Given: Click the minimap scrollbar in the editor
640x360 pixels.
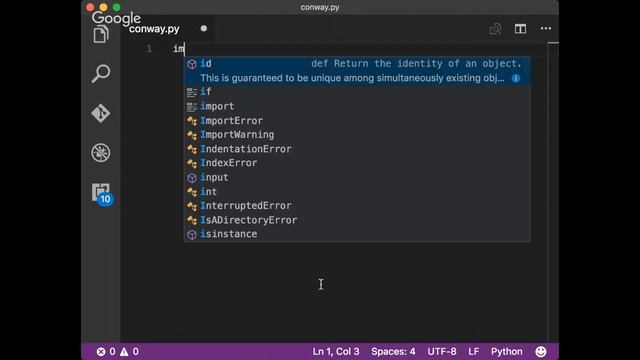Looking at the screenshot, I should (553, 192).
